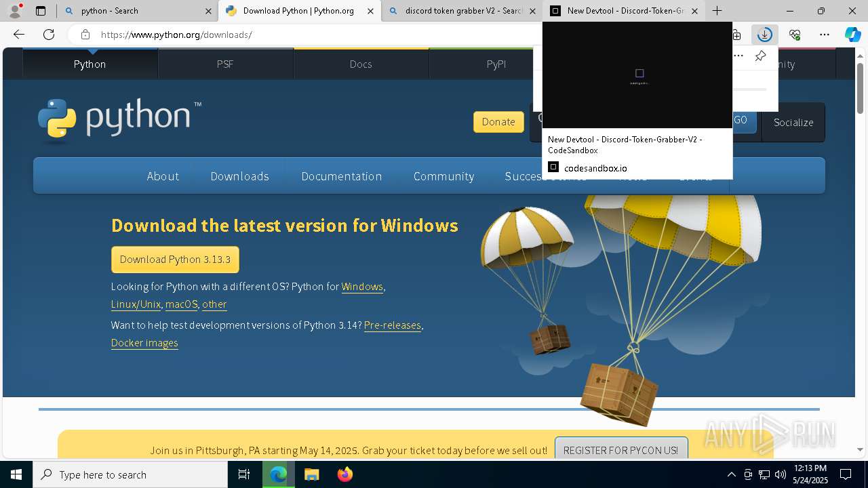Open the Edge profile icon
This screenshot has width=868, height=488.
[15, 11]
